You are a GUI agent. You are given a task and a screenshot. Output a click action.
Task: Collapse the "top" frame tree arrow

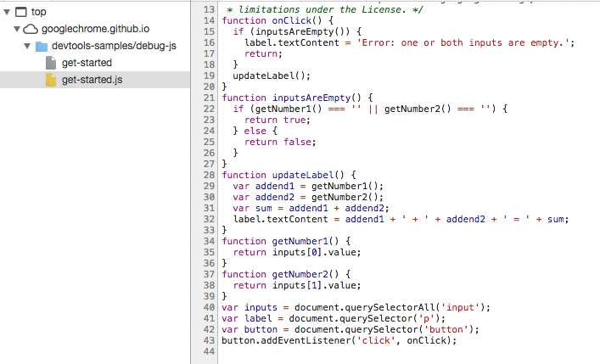pos(8,11)
